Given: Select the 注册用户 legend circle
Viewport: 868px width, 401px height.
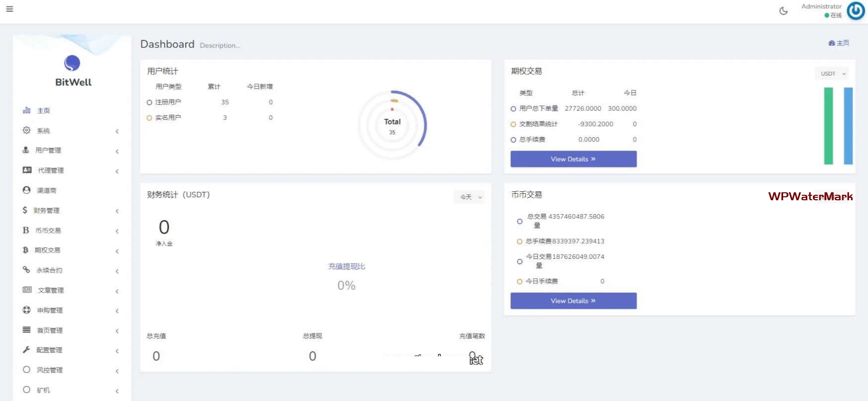Looking at the screenshot, I should (149, 102).
